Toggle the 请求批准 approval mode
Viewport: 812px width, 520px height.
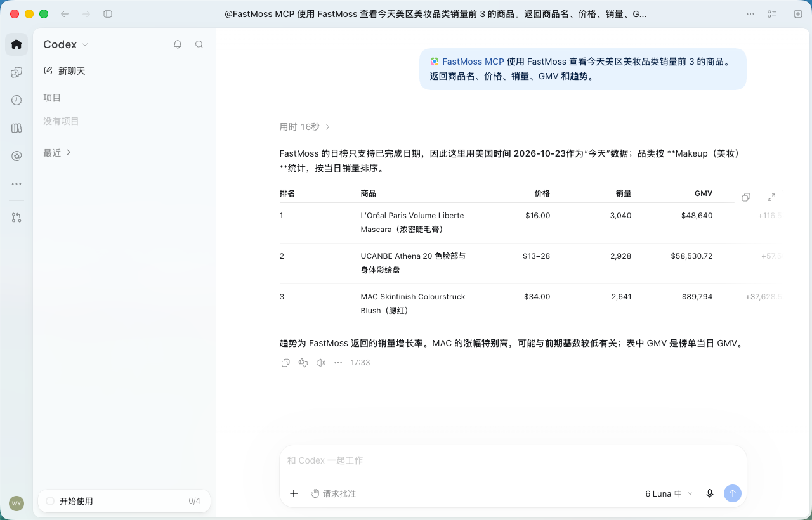point(333,493)
